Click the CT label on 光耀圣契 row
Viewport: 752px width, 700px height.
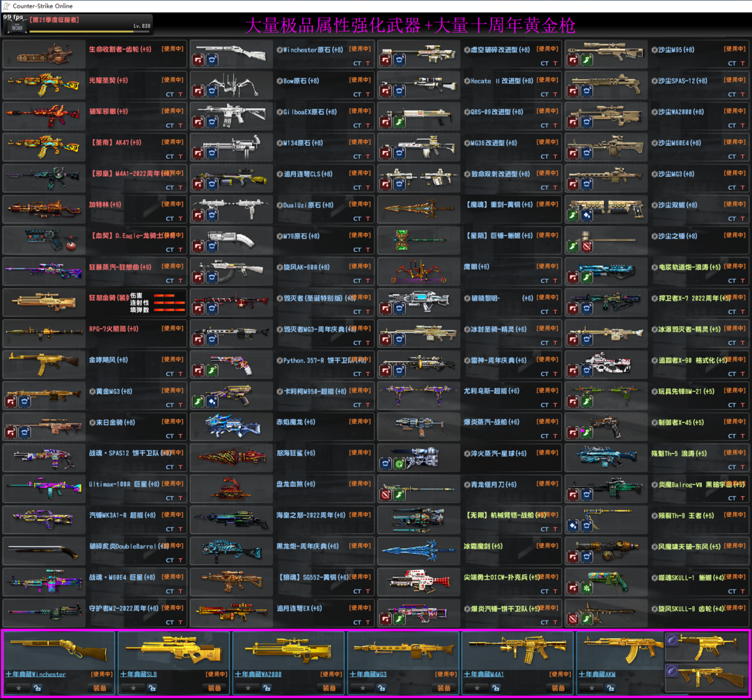point(170,95)
